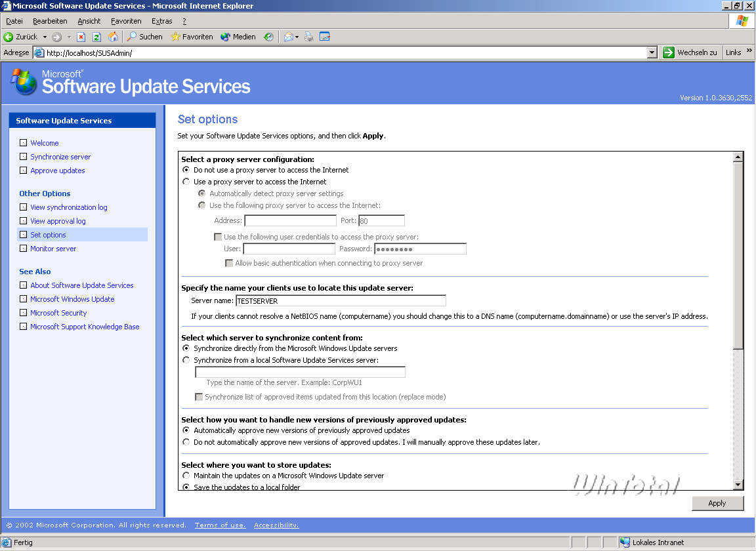
Task: Select Use the following proxy server radio
Action: pyautogui.click(x=202, y=205)
